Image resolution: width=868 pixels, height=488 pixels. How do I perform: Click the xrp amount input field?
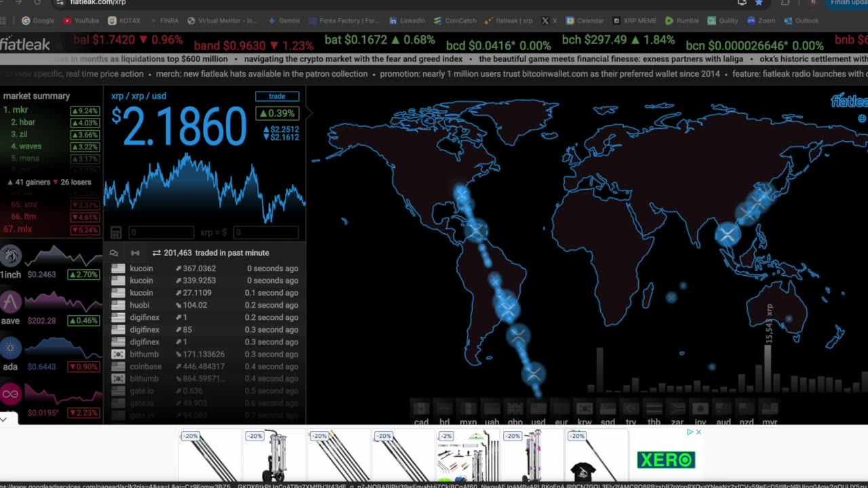(x=161, y=232)
